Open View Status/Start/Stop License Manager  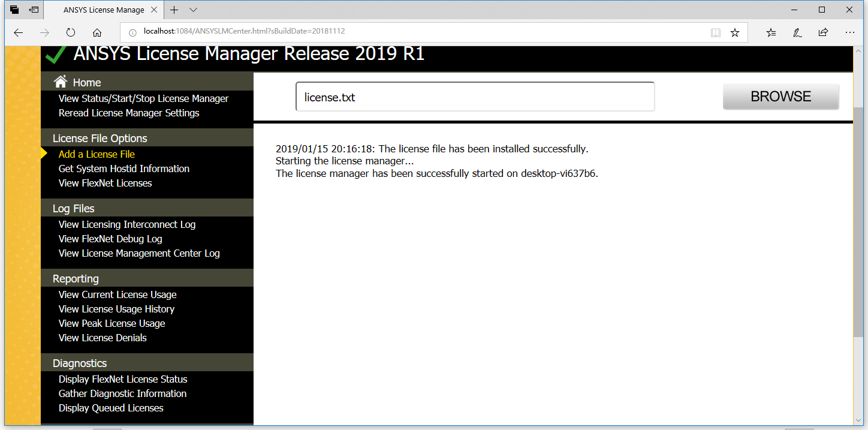point(143,98)
